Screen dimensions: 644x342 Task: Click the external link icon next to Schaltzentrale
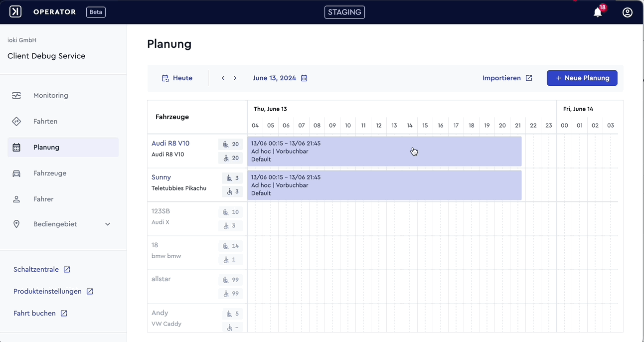(67, 269)
